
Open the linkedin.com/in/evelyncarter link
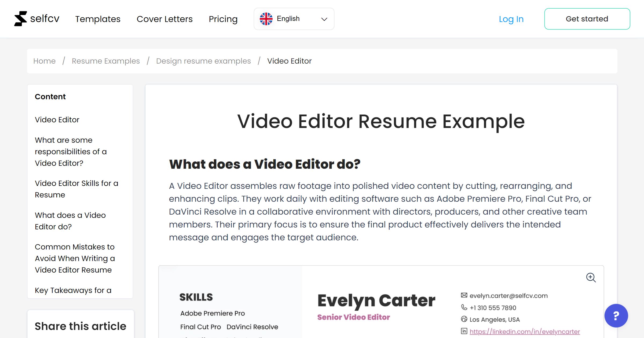(x=525, y=332)
